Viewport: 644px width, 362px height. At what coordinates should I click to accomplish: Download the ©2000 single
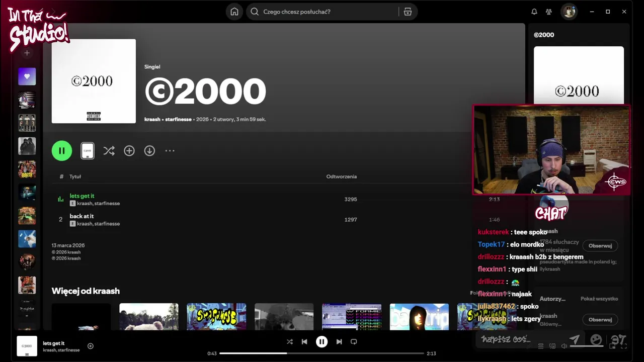coord(149,150)
